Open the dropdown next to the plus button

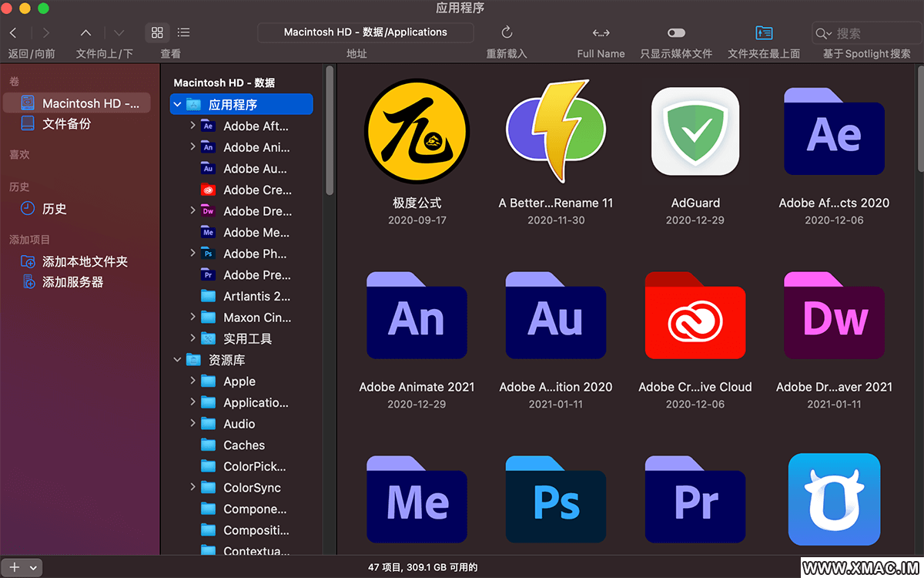pos(33,567)
